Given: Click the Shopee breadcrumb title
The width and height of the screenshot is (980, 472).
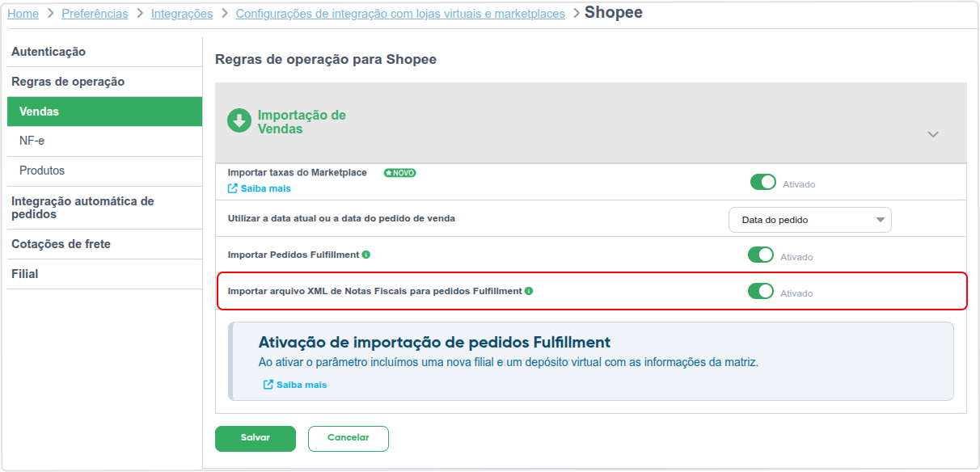Looking at the screenshot, I should click(614, 13).
